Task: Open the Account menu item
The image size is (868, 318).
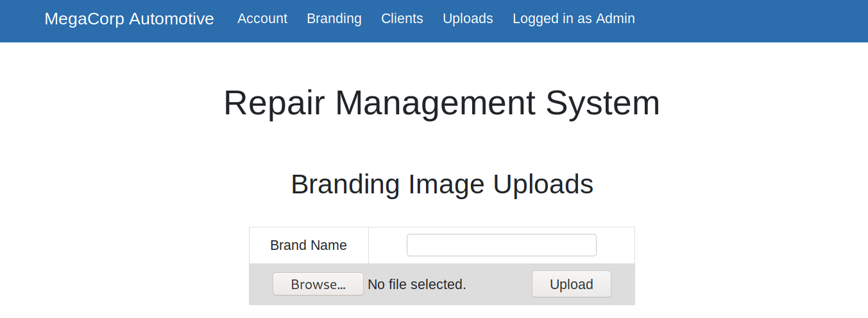Action: pos(262,19)
